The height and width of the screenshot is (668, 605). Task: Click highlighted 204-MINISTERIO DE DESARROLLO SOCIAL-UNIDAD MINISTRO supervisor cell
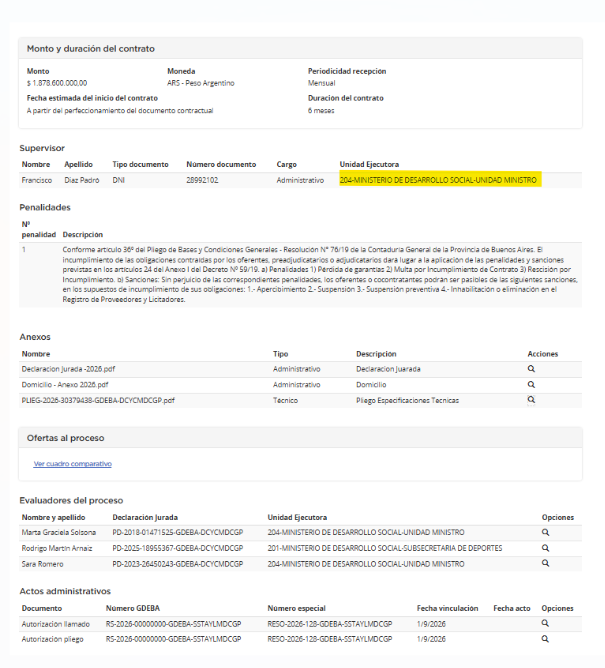pos(440,180)
